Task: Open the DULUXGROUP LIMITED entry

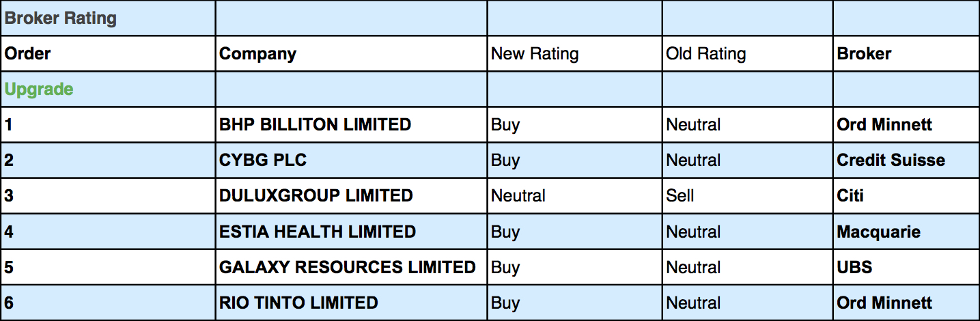Action: pyautogui.click(x=316, y=196)
